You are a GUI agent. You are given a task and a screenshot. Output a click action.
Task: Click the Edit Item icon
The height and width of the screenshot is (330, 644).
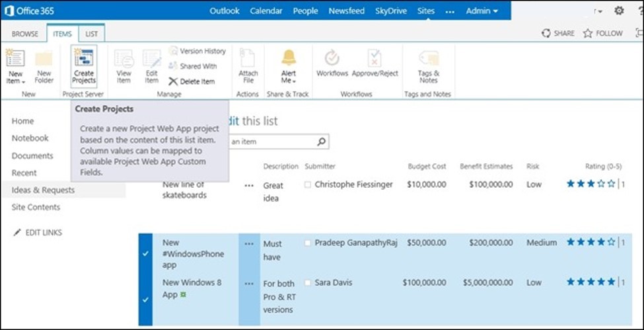(x=151, y=58)
